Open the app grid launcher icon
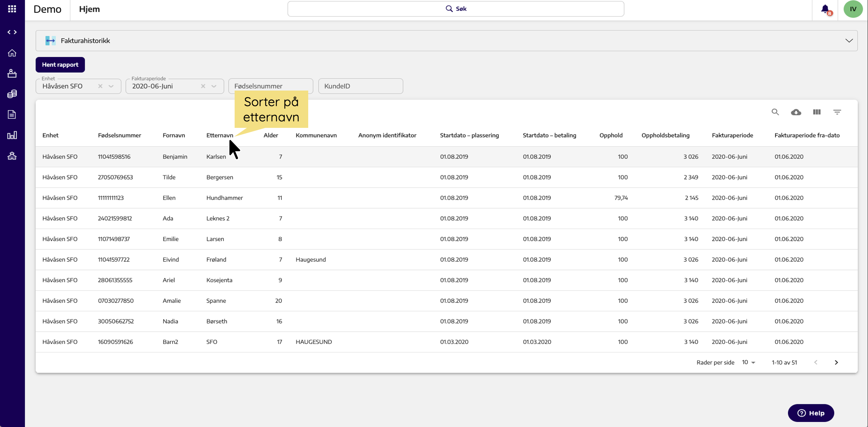The width and height of the screenshot is (868, 427). click(12, 9)
